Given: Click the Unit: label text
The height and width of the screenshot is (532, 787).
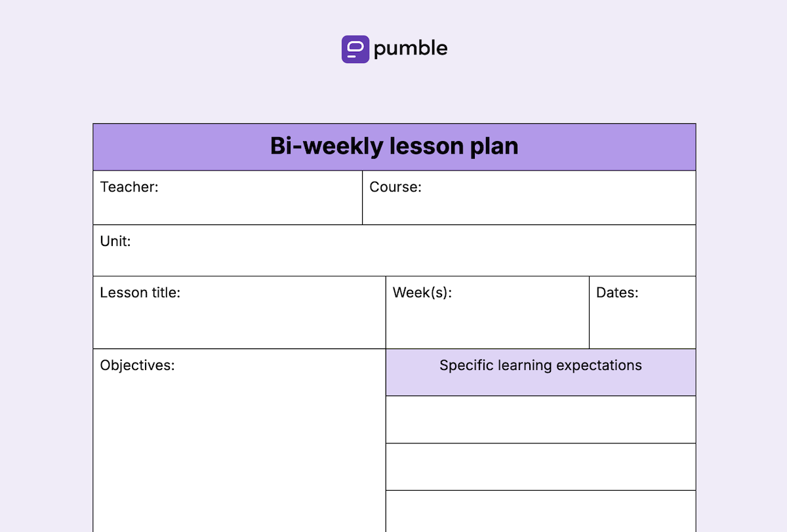Looking at the screenshot, I should [115, 241].
